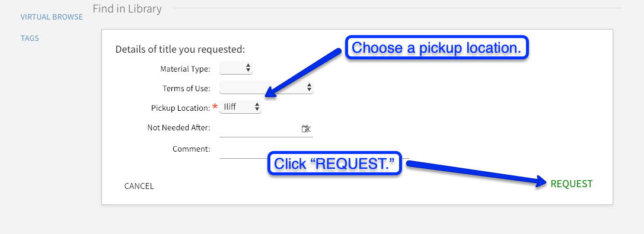The image size is (644, 234).
Task: Open the calendar picker icon for Not Needed After
Action: 306,129
